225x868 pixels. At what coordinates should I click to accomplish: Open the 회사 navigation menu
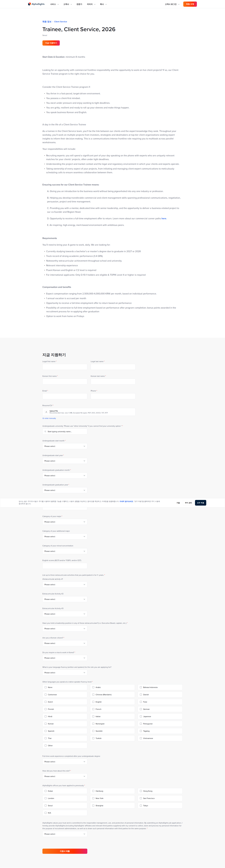tap(103, 4)
